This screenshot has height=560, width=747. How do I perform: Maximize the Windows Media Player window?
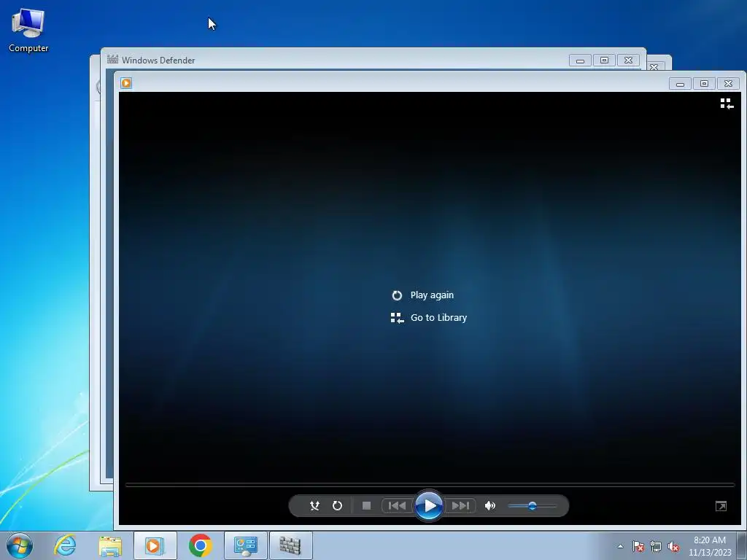704,84
